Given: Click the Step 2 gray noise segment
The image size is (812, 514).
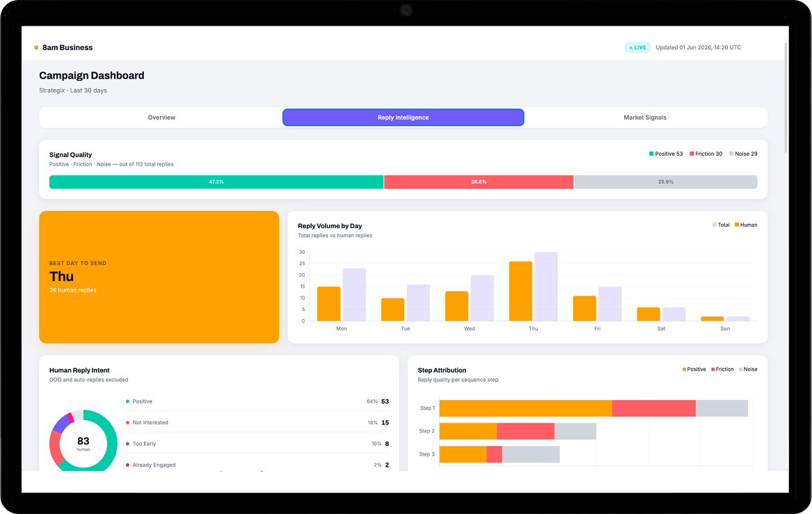Looking at the screenshot, I should 575,431.
